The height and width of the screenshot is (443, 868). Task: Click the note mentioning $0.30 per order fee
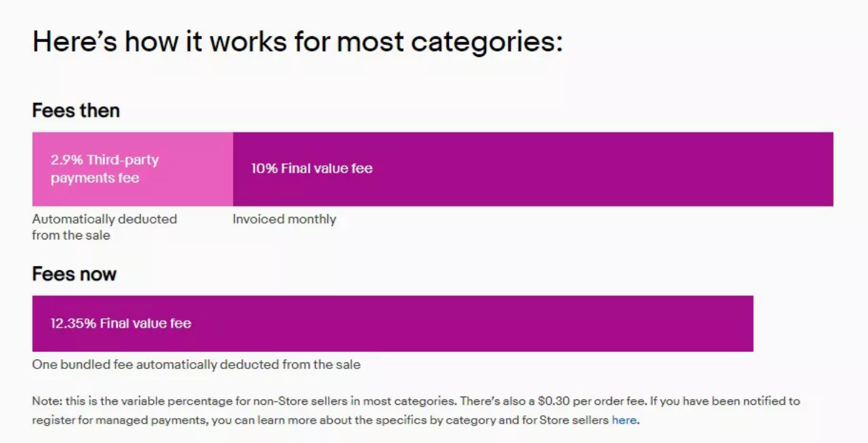point(416,411)
